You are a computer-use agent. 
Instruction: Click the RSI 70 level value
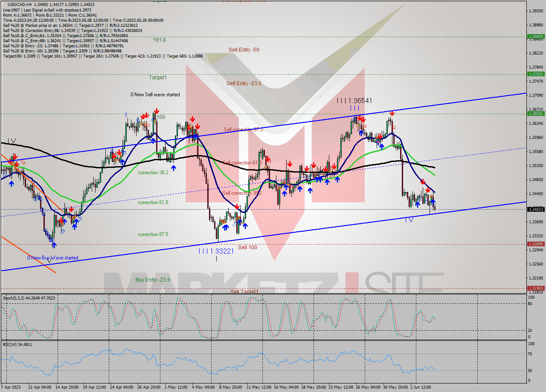[529, 354]
